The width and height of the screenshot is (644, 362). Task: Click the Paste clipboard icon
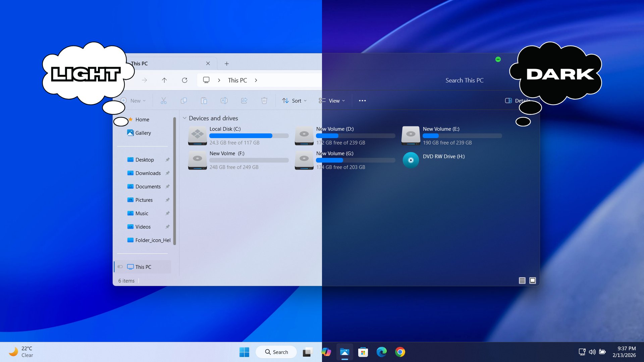(x=204, y=101)
